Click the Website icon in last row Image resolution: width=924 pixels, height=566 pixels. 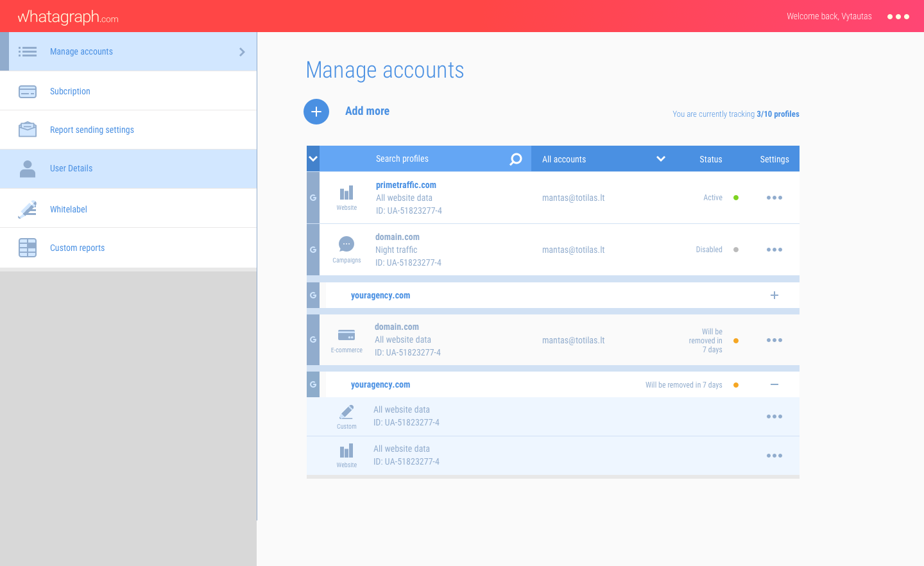click(x=346, y=451)
